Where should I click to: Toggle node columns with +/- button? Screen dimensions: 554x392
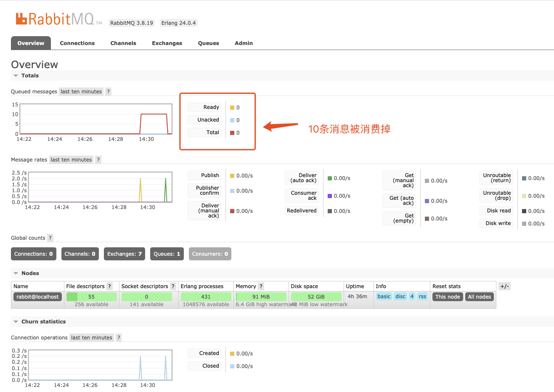(x=504, y=286)
